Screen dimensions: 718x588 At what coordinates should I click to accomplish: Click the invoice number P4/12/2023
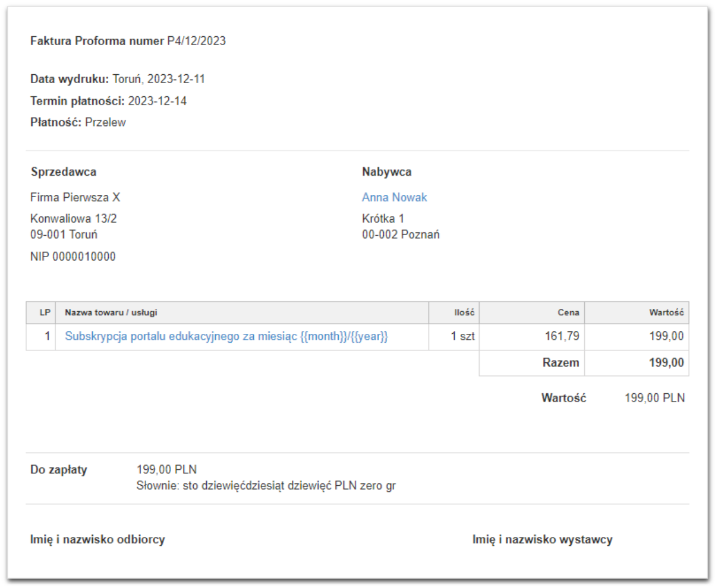[x=196, y=41]
